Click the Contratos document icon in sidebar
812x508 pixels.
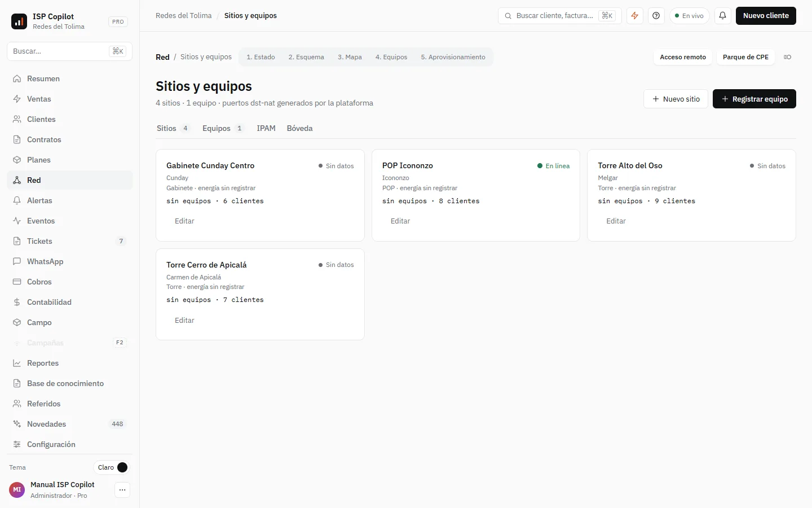pos(17,139)
